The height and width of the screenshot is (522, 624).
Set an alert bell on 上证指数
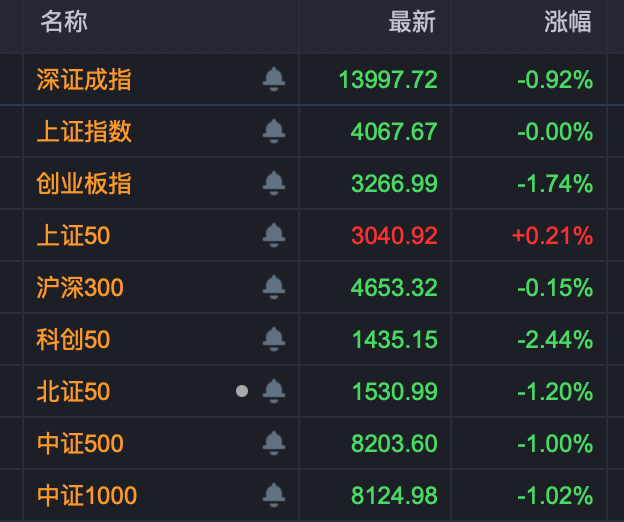pos(274,132)
